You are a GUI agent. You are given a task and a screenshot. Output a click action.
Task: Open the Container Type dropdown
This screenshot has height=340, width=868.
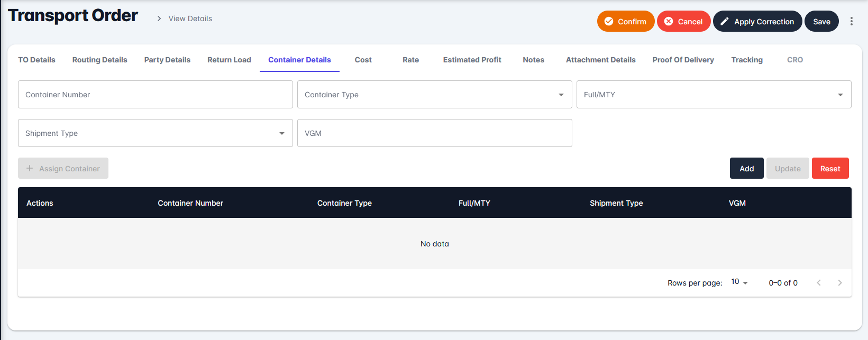[434, 95]
